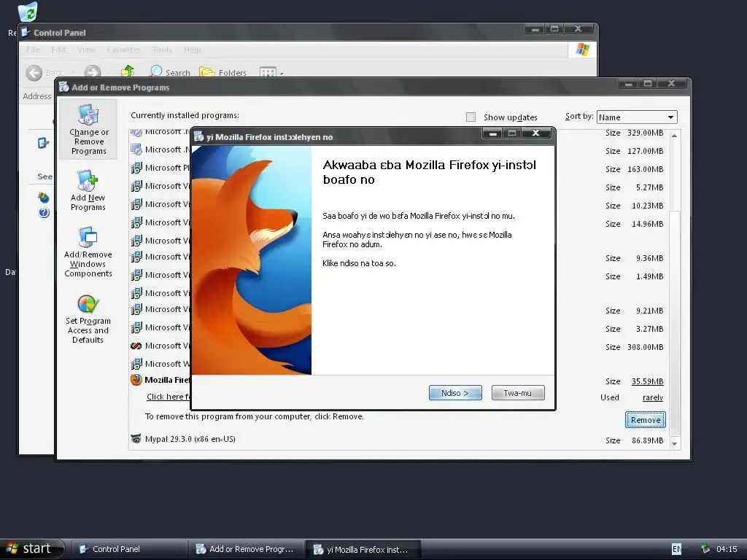The image size is (747, 560).
Task: Click Add or Remove Programs title bar icon
Action: [64, 87]
